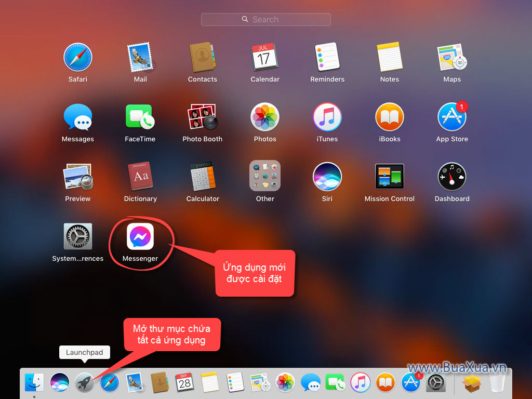Screen dimensions: 532x399
Task: Open Mission Control app
Action: click(390, 176)
